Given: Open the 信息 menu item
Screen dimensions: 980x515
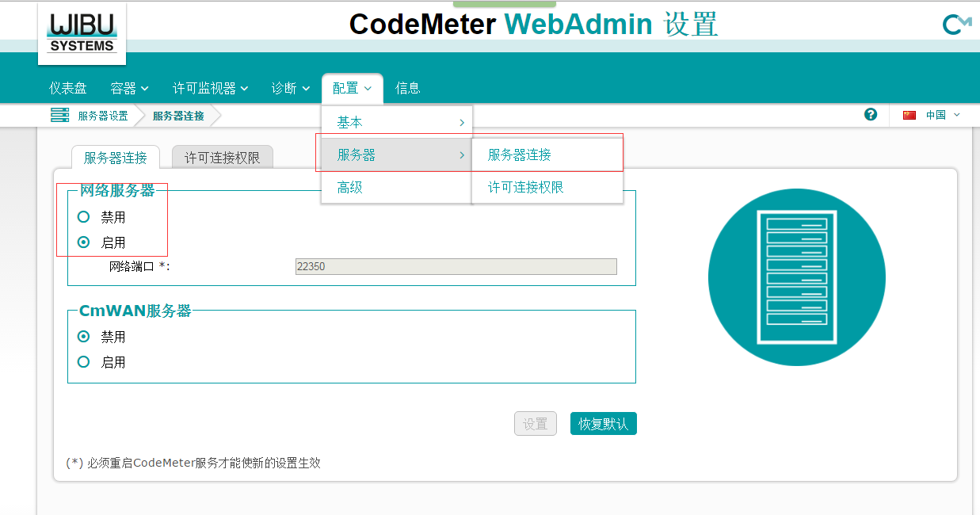Looking at the screenshot, I should pos(408,88).
